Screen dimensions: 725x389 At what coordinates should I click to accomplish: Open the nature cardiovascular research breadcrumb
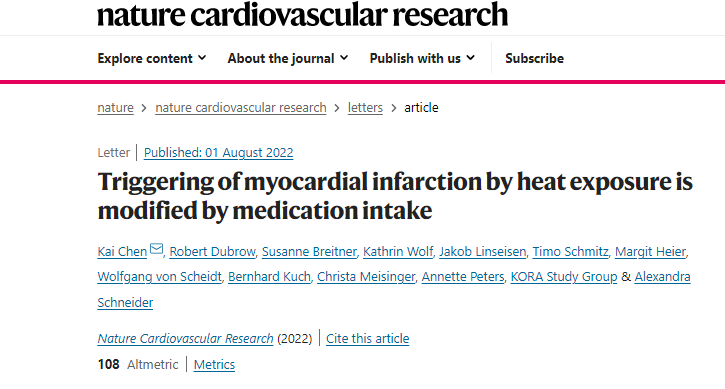pos(241,108)
